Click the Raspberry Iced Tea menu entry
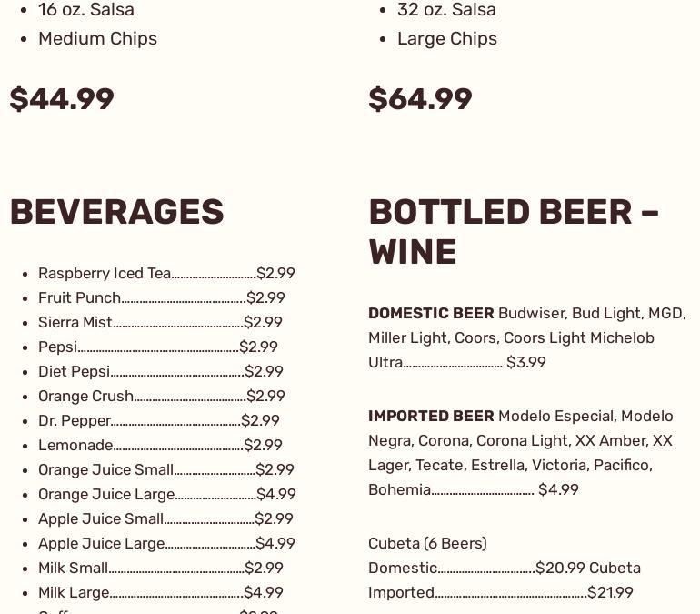Image resolution: width=700 pixels, height=614 pixels. pos(166,273)
